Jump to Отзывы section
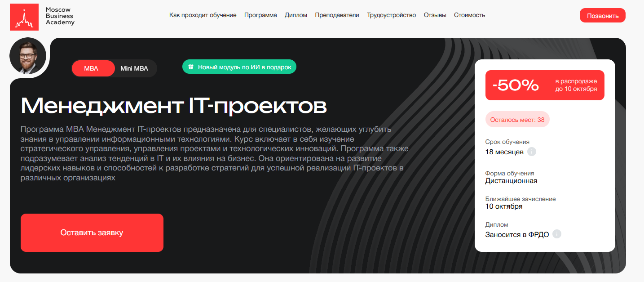Image resolution: width=644 pixels, height=282 pixels. pyautogui.click(x=435, y=15)
